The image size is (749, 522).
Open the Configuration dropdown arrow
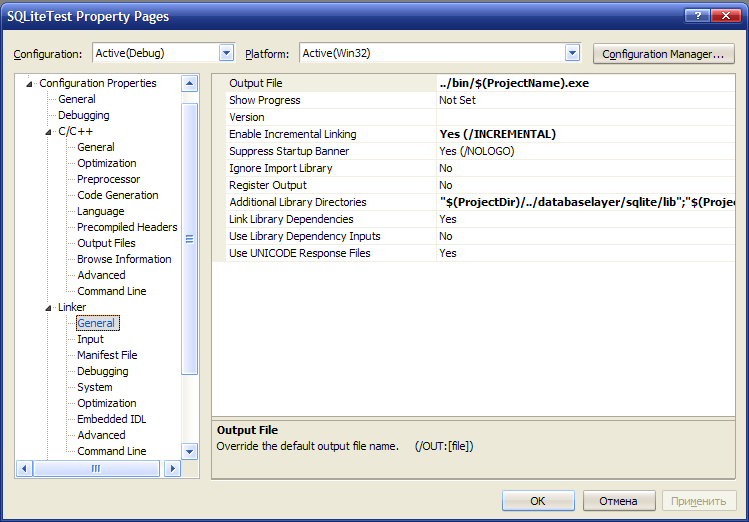click(226, 53)
